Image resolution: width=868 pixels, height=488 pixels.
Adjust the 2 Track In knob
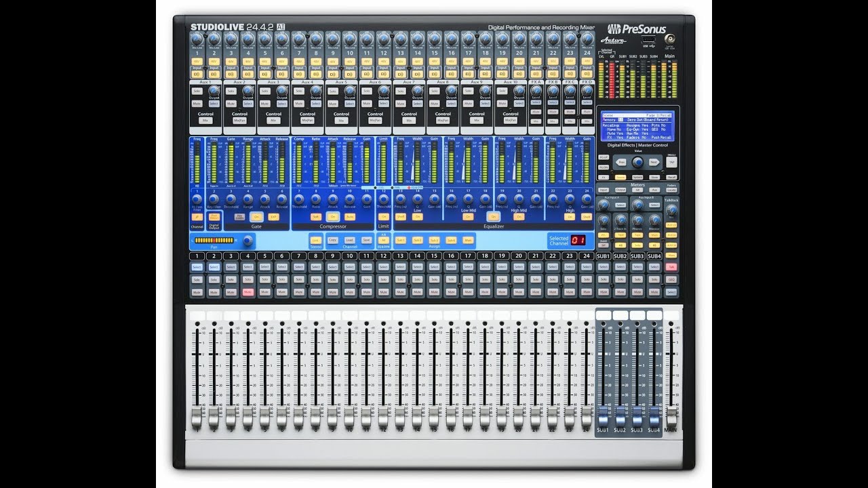coord(620,220)
